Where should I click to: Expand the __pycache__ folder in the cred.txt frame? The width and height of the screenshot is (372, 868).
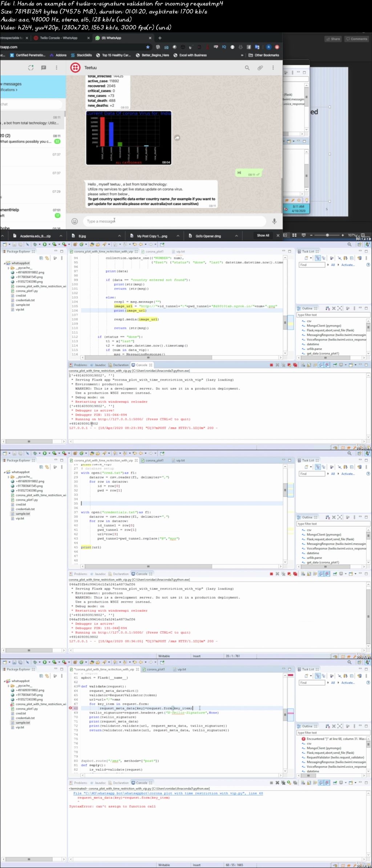[8, 477]
